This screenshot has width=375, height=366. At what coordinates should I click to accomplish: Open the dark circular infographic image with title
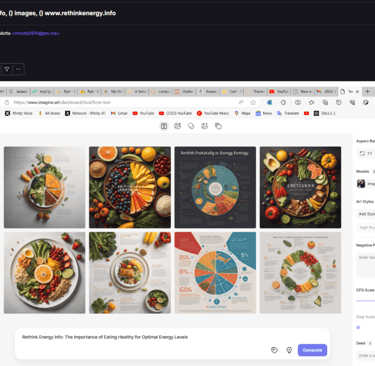point(215,187)
